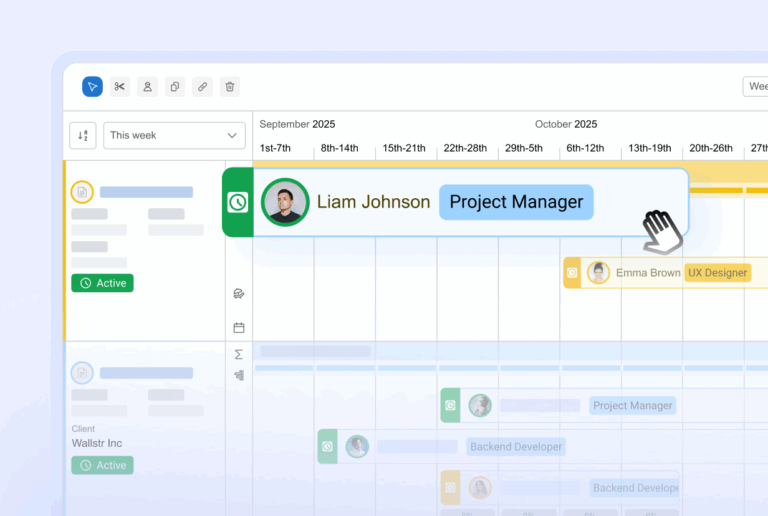768x516 pixels.
Task: Click Liam Johnson's profile photo
Action: coord(285,202)
